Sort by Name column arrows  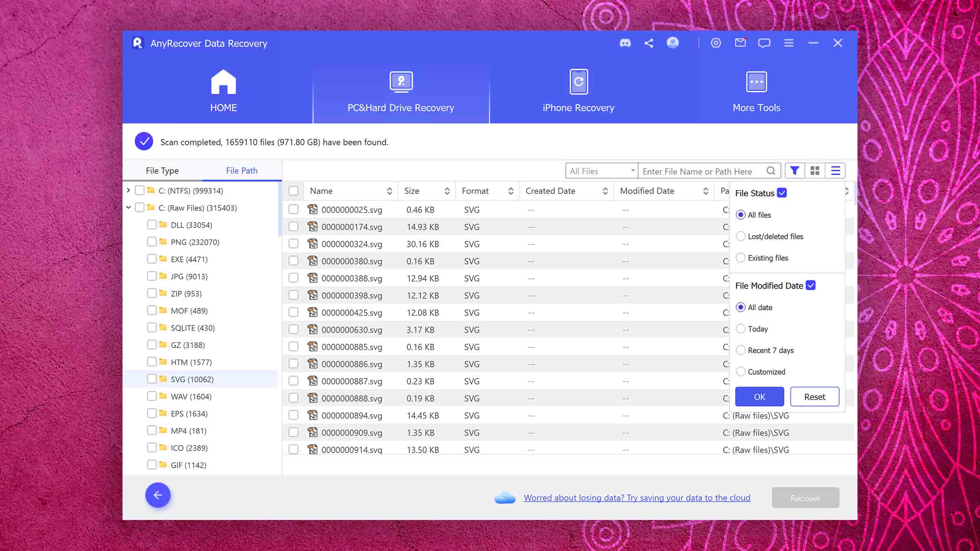coord(390,191)
